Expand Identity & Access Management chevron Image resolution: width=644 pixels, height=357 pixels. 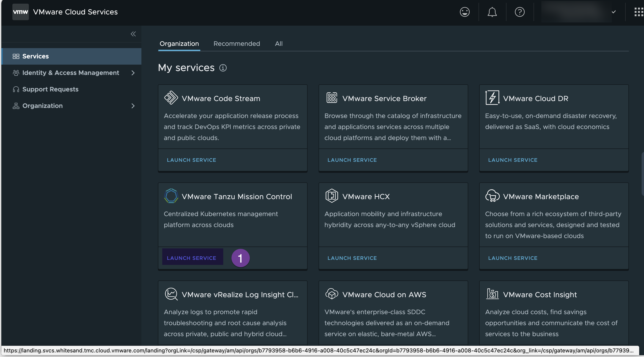pyautogui.click(x=133, y=73)
